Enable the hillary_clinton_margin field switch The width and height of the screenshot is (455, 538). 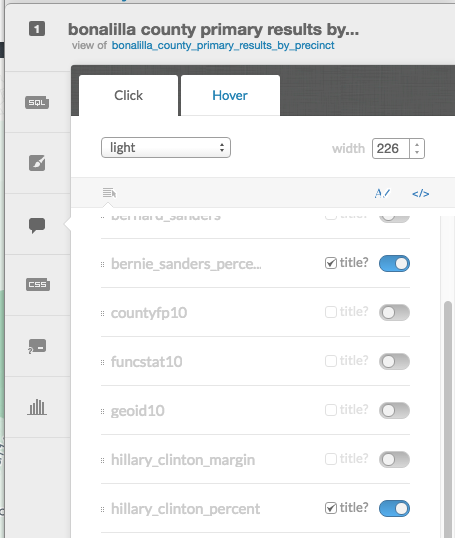[394, 460]
